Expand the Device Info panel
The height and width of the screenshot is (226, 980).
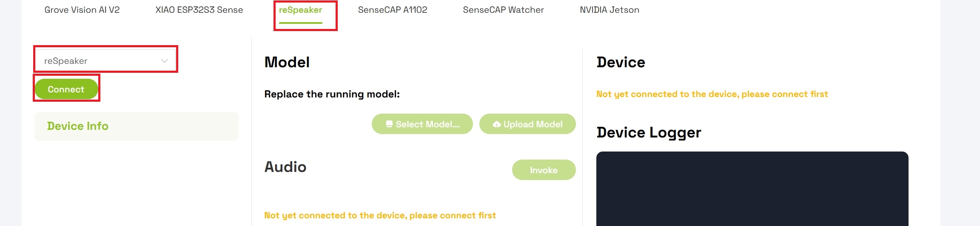coord(136,126)
